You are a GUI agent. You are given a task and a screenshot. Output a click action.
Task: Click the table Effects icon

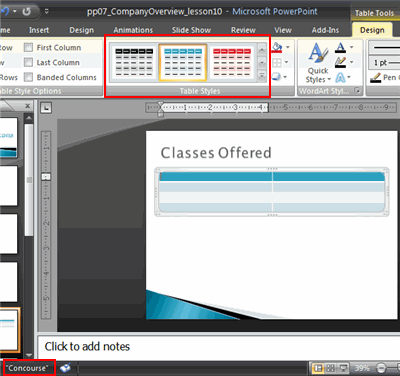276,77
